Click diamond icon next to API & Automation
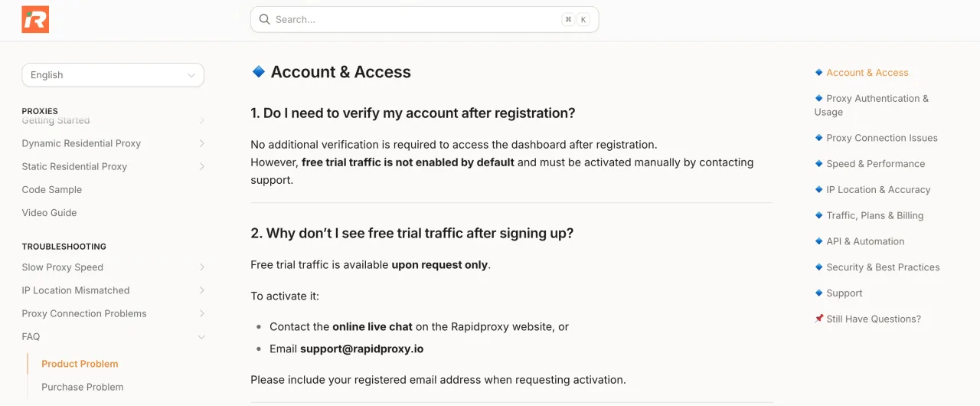The image size is (980, 406). pos(818,241)
